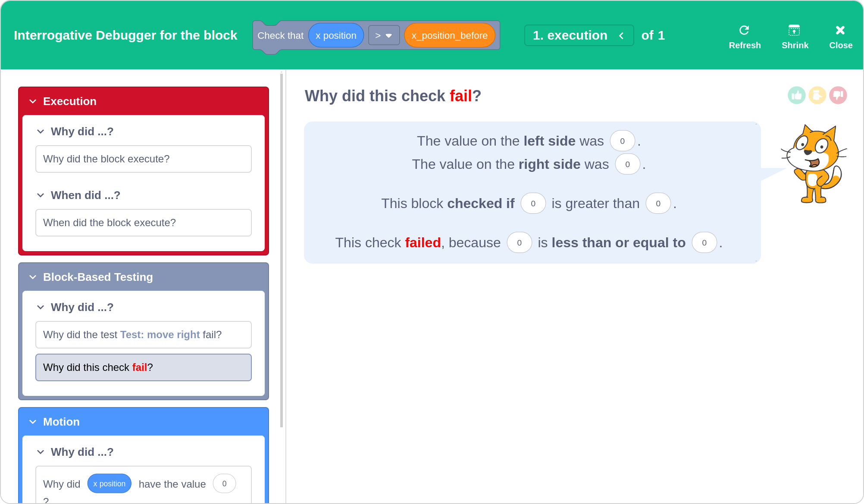Open the greater-than operator dropdown
This screenshot has width=864, height=504.
click(384, 36)
